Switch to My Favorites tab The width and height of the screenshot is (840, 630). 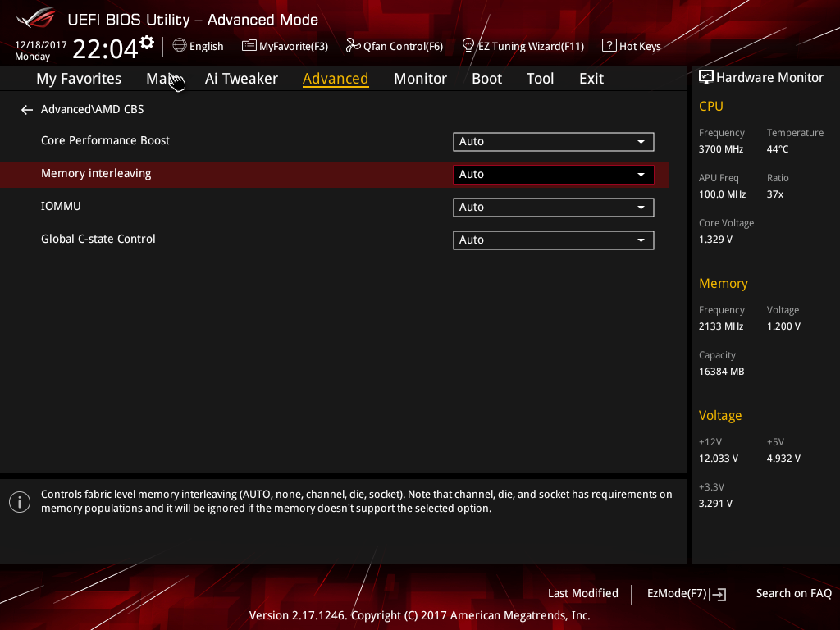pos(79,79)
